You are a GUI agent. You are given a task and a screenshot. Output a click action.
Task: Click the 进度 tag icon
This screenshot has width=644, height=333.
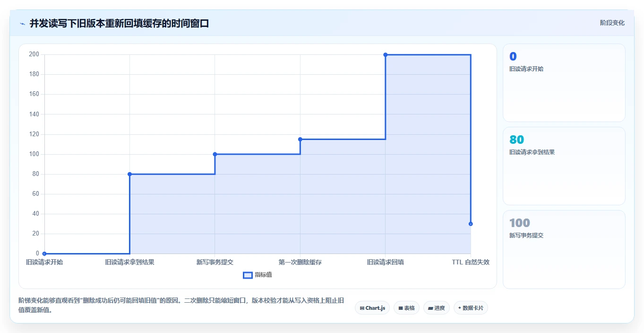pyautogui.click(x=431, y=308)
